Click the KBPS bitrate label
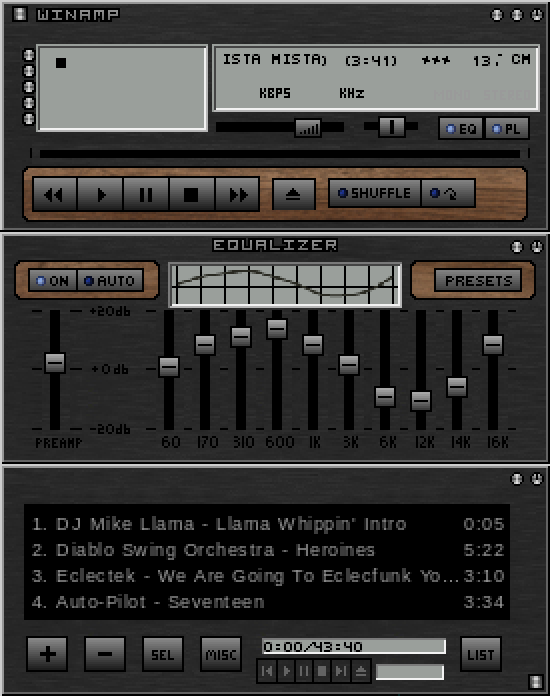 click(x=275, y=93)
